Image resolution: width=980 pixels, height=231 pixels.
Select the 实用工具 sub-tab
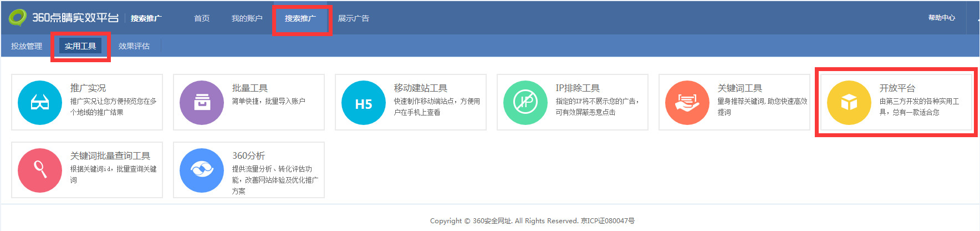click(80, 46)
